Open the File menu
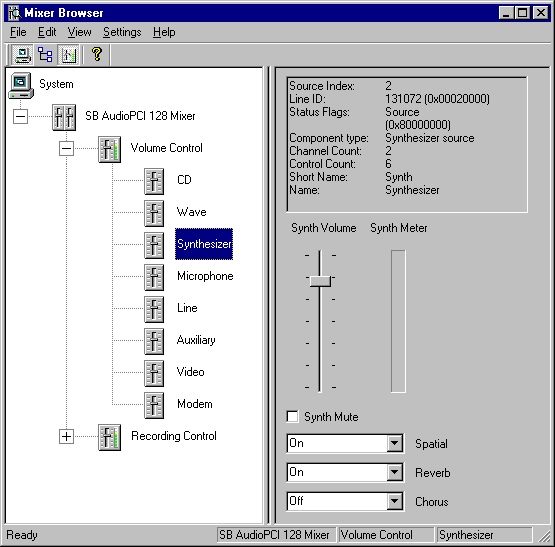This screenshot has width=555, height=547. tap(18, 32)
